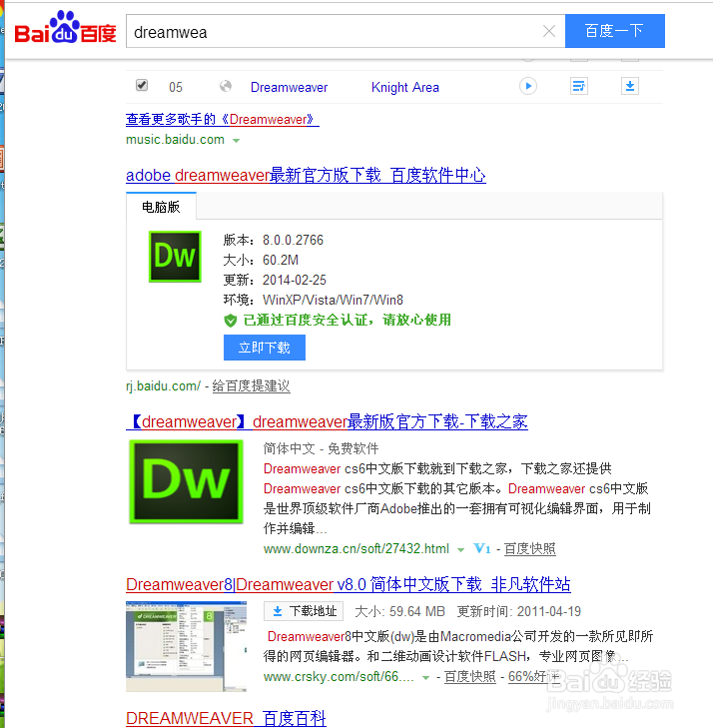Click the music disc icon for track 05
713x728 pixels.
point(226,86)
